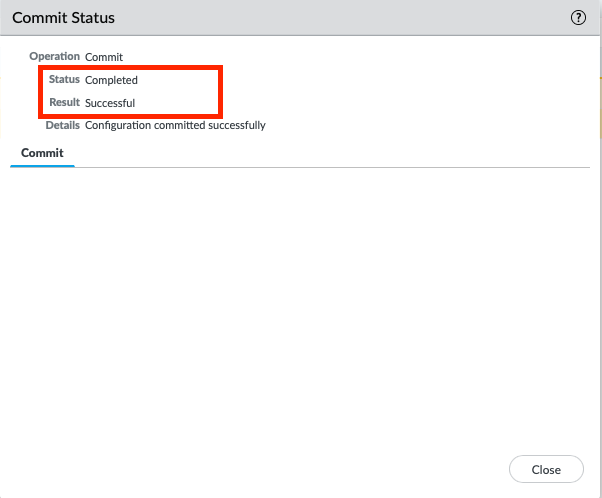Click the Details field label
The width and height of the screenshot is (602, 498).
pos(62,126)
